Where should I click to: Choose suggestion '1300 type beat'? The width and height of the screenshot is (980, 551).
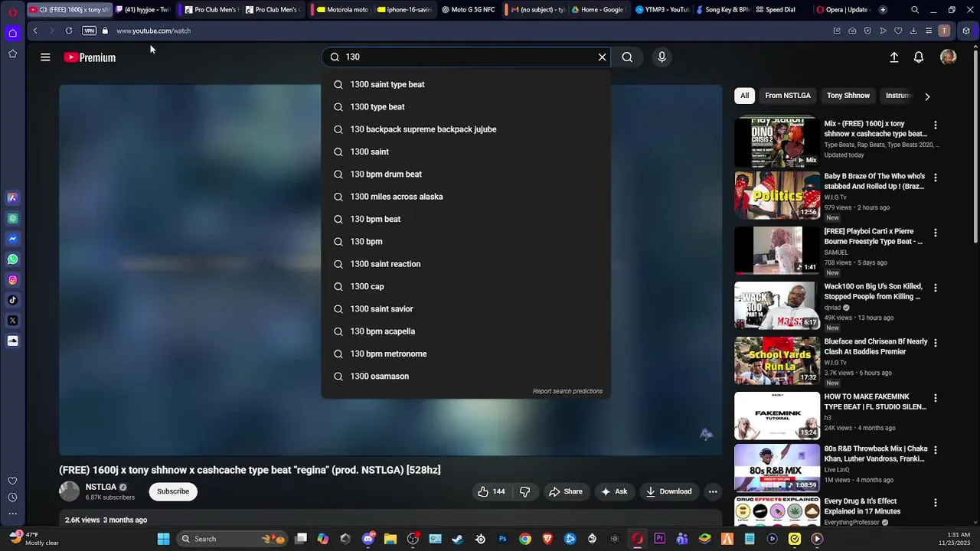coord(465,107)
